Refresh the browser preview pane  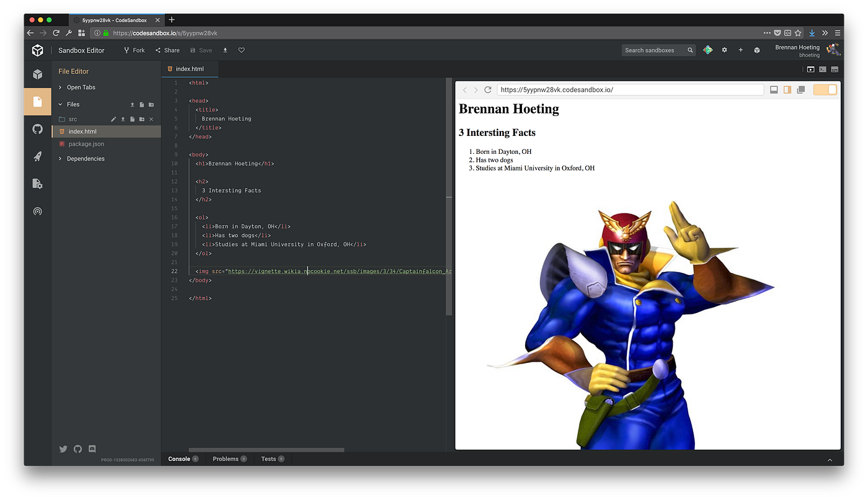(488, 89)
